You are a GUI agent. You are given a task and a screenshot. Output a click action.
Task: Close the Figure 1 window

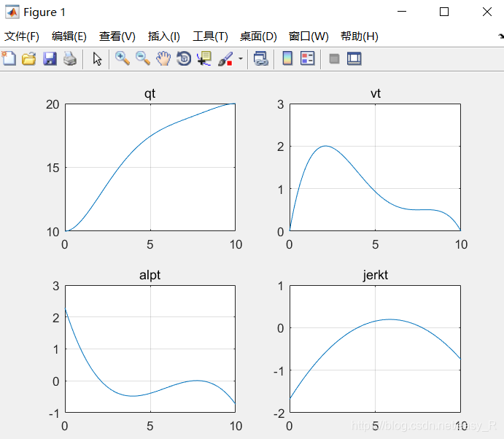point(487,12)
